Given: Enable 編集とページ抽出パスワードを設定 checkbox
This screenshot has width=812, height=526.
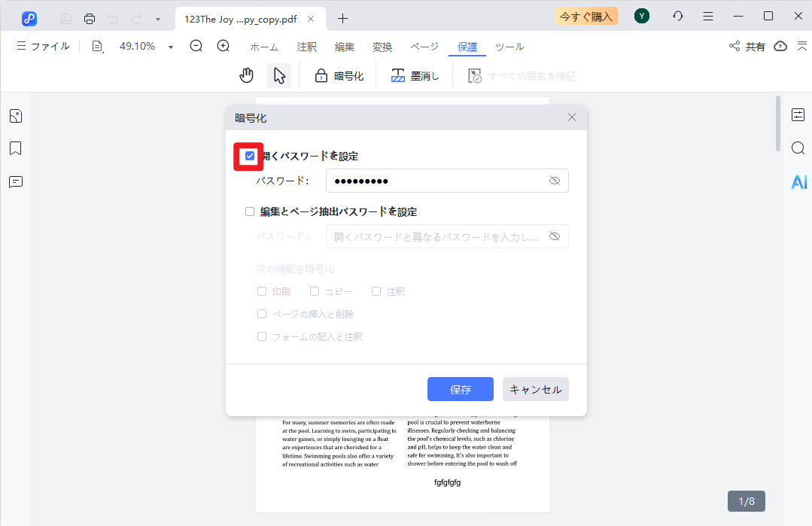Looking at the screenshot, I should point(250,211).
